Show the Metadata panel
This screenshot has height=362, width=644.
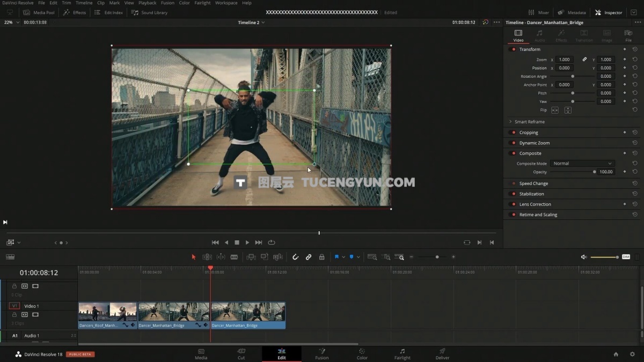click(572, 12)
